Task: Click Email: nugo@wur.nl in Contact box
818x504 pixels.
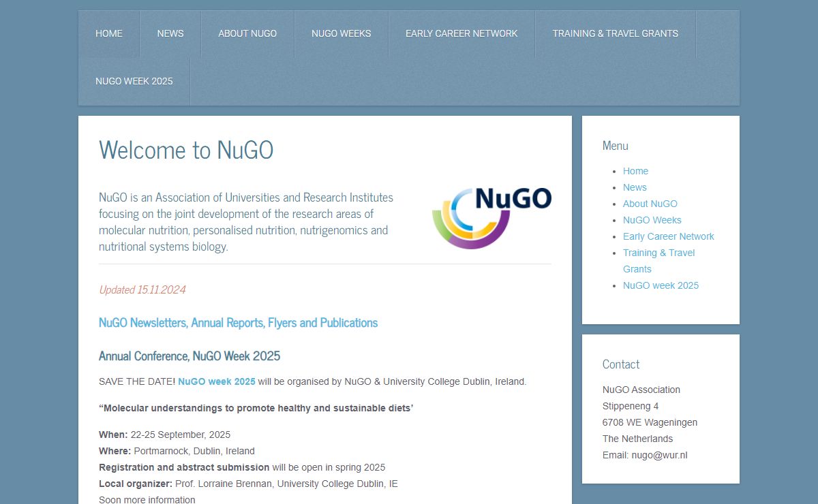Action: [x=645, y=455]
